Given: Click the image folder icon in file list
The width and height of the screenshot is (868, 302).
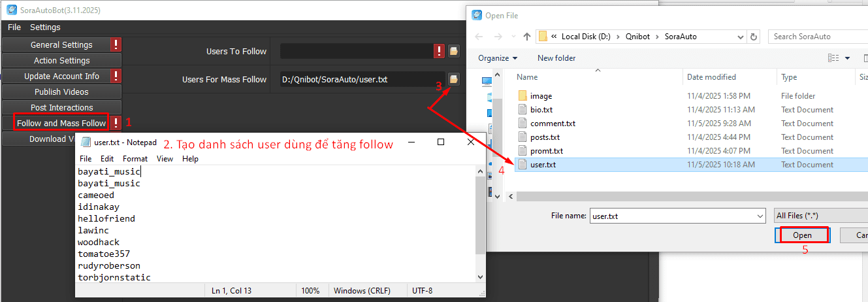Looking at the screenshot, I should tap(522, 96).
